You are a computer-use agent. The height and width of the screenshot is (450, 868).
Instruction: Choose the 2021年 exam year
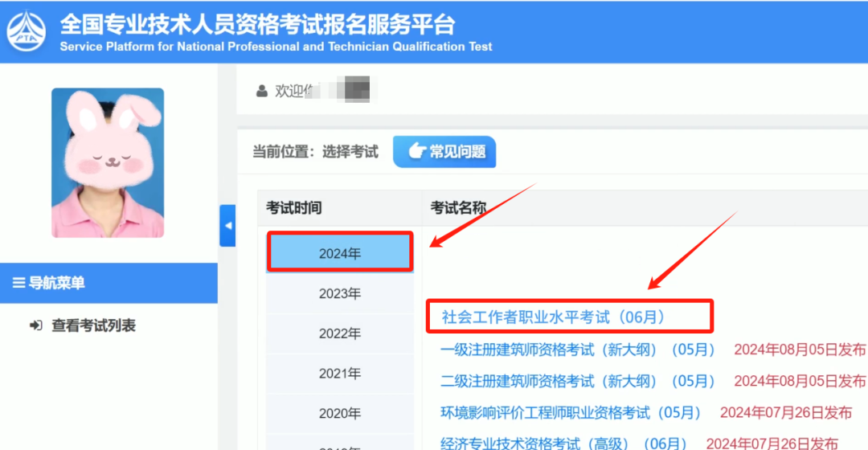340,374
